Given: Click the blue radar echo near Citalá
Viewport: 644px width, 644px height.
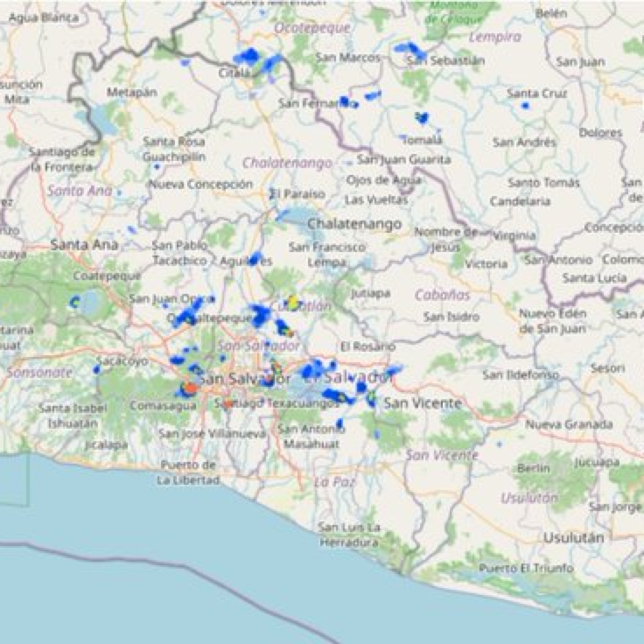Looking at the screenshot, I should tap(248, 56).
